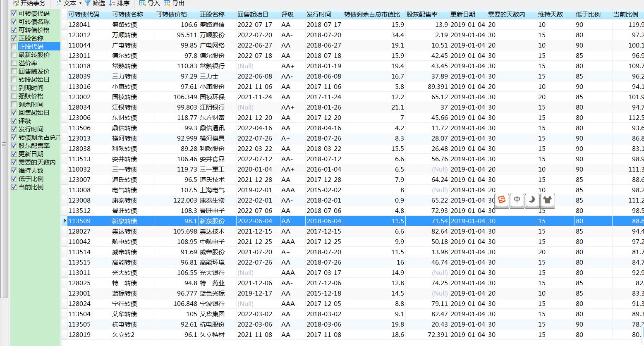Check the 剩余时间 column checkbox
This screenshot has height=346, width=644.
(14, 104)
